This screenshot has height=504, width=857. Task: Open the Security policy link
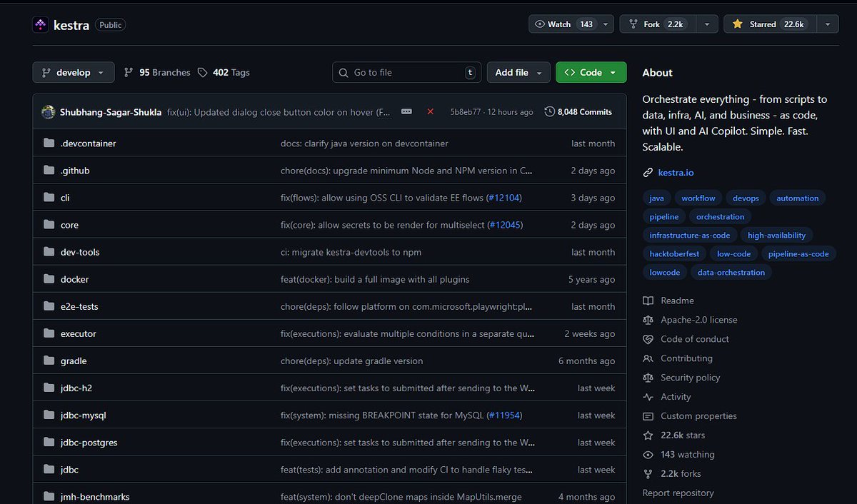(x=690, y=378)
